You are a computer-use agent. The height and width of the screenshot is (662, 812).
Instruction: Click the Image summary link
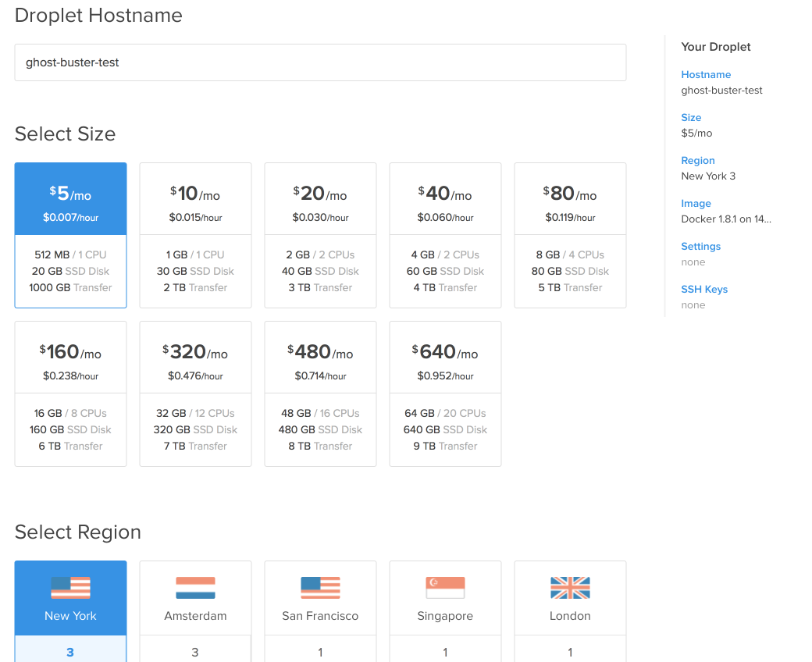696,204
